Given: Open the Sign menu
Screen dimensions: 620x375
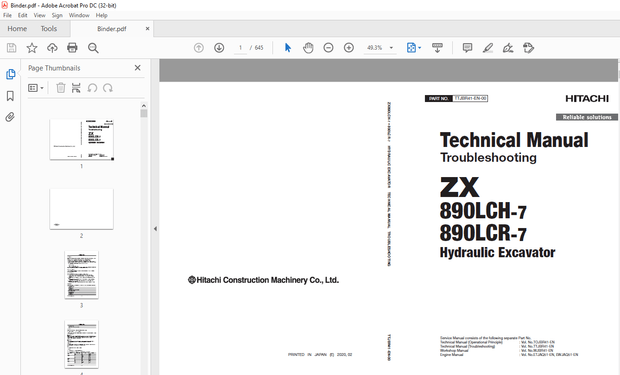Looking at the screenshot, I should [57, 15].
